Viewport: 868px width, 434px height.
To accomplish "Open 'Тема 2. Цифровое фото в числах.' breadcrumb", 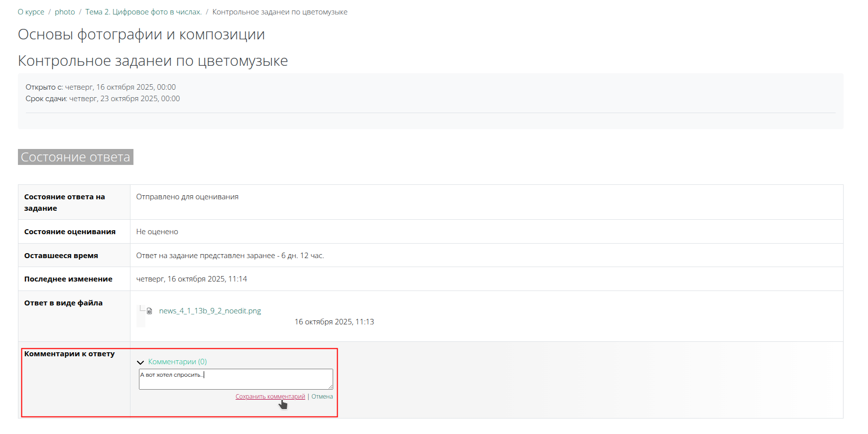I will click(143, 12).
